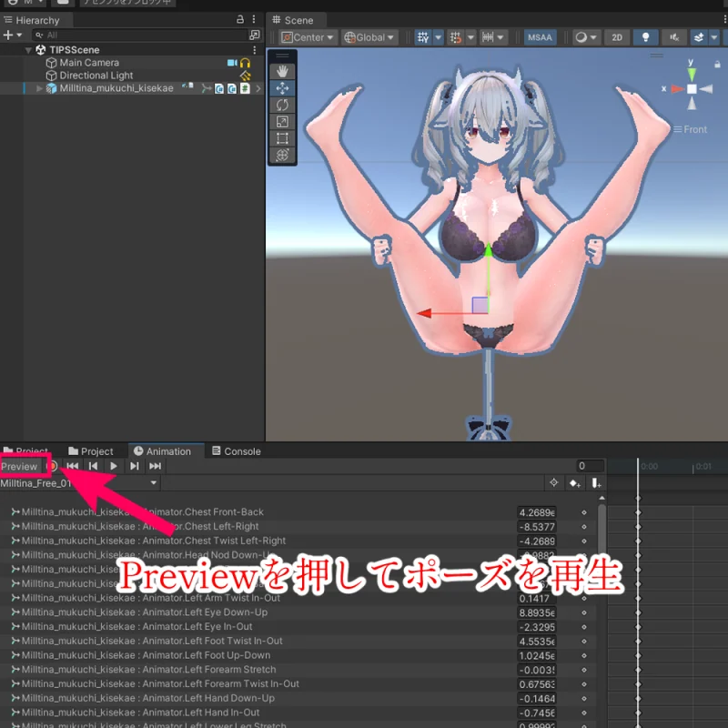
Task: Click the camera component icon on Main Camera row
Action: [232, 63]
